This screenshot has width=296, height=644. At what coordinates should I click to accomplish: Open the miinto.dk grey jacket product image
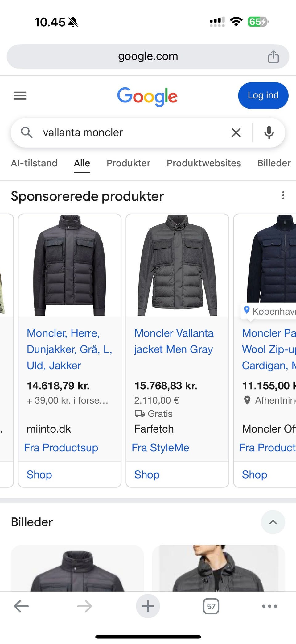[x=70, y=266]
